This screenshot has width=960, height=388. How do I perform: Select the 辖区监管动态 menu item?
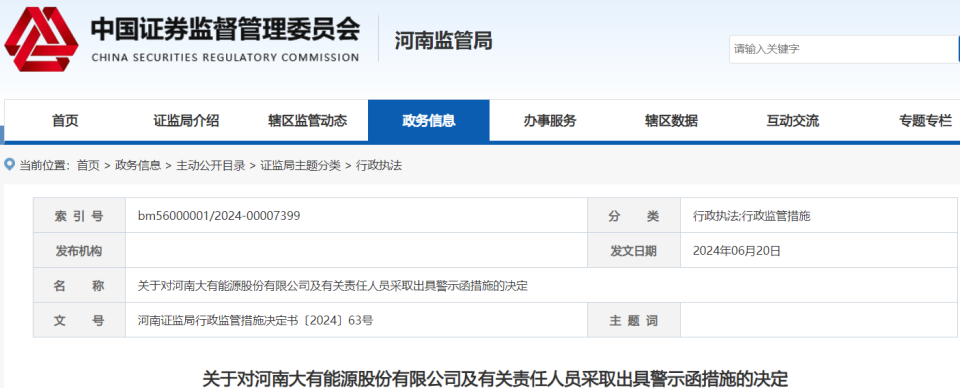click(307, 121)
